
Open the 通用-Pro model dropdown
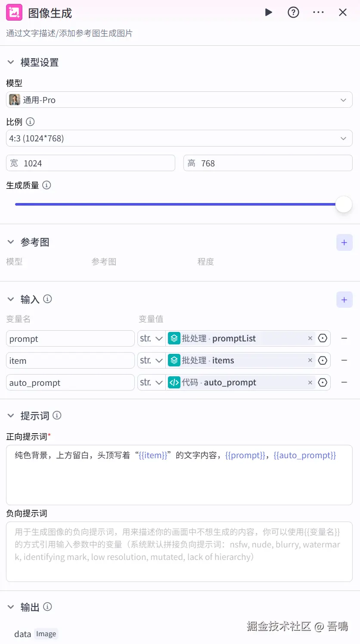179,100
